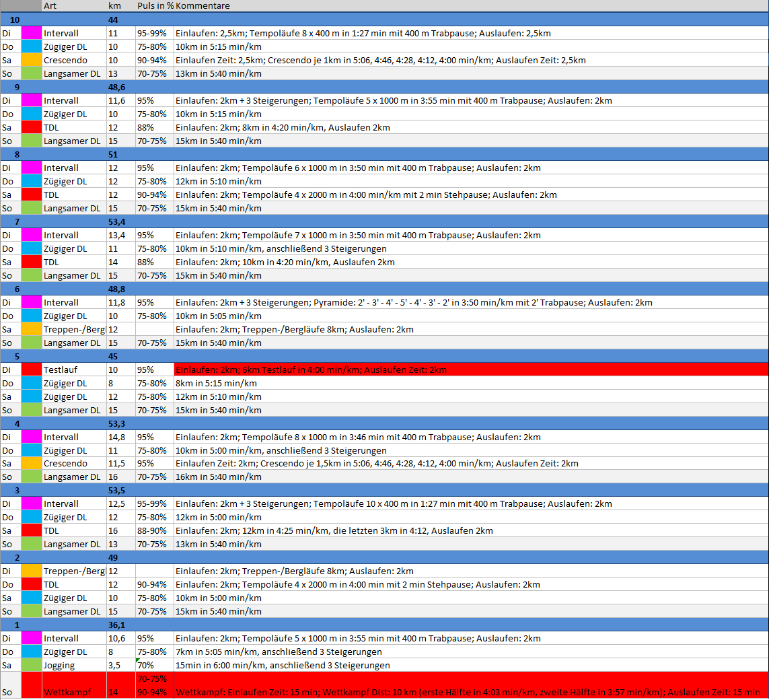Select the week 7 total cell '53,4'
This screenshot has height=700, width=769.
coord(120,221)
